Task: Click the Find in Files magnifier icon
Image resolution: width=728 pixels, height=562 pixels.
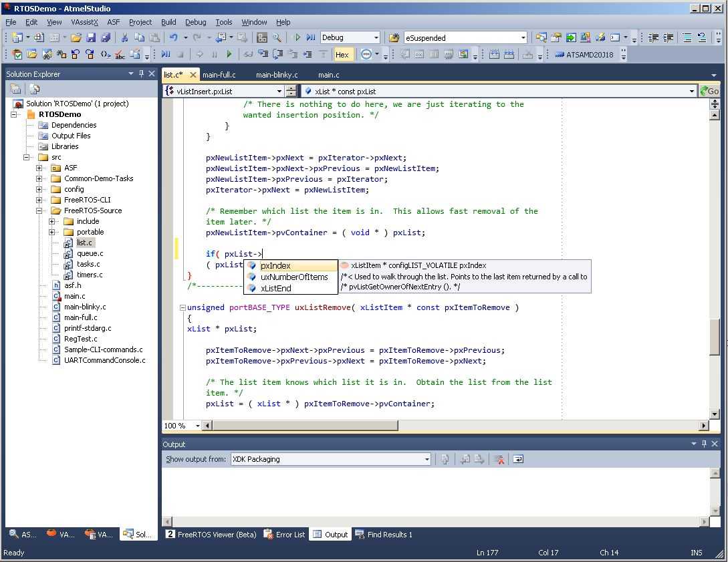Action: tap(277, 37)
